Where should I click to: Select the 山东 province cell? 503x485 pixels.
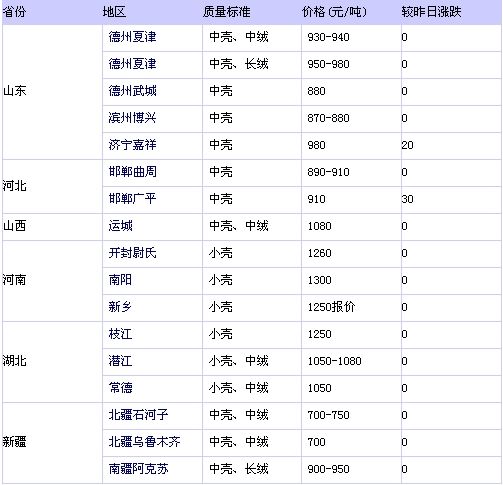pyautogui.click(x=52, y=92)
